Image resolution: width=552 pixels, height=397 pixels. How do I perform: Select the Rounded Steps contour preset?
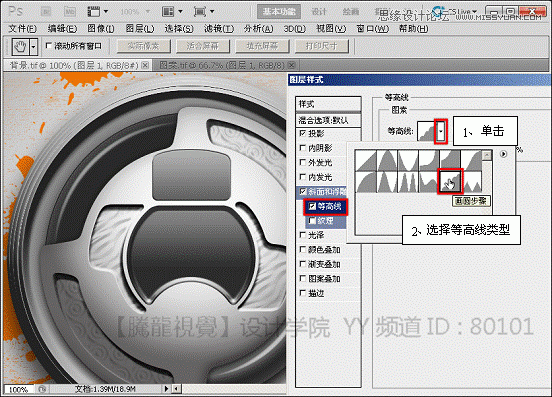click(450, 182)
